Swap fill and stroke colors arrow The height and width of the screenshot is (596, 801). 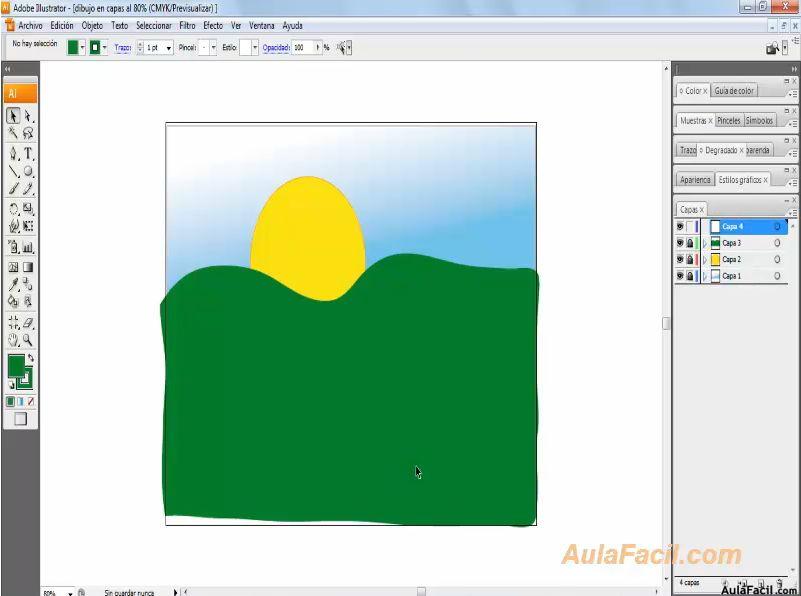[31, 358]
